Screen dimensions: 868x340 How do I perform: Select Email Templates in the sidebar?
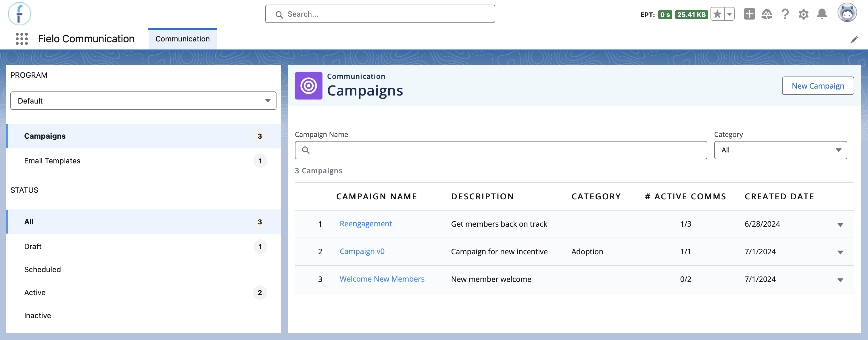tap(143, 161)
